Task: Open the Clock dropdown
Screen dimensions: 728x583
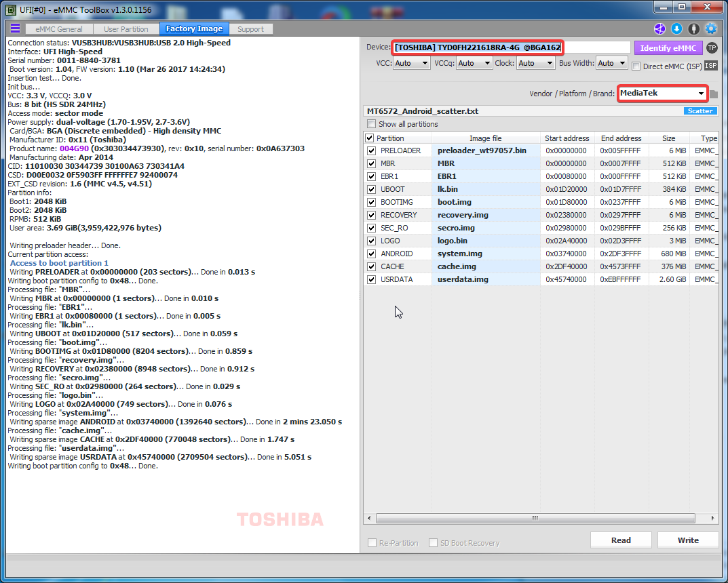Action: pyautogui.click(x=536, y=63)
